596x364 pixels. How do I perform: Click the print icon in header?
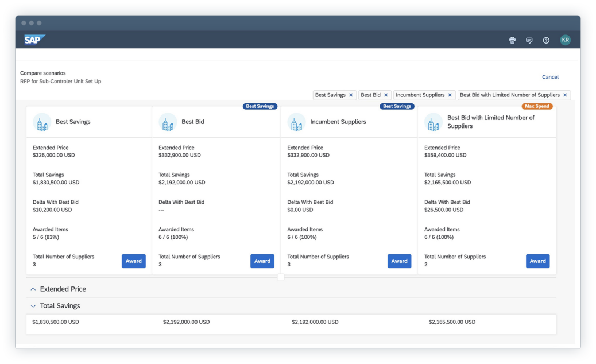[512, 40]
